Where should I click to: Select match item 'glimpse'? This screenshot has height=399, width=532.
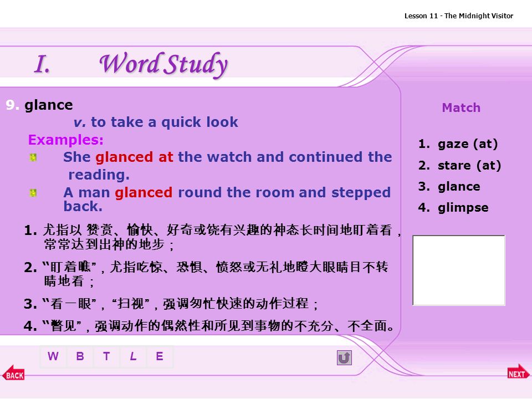[x=453, y=207]
